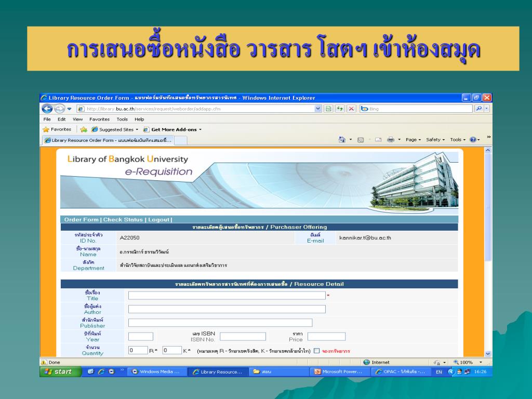
Task: Click the OPAC taskbar button
Action: (x=401, y=372)
